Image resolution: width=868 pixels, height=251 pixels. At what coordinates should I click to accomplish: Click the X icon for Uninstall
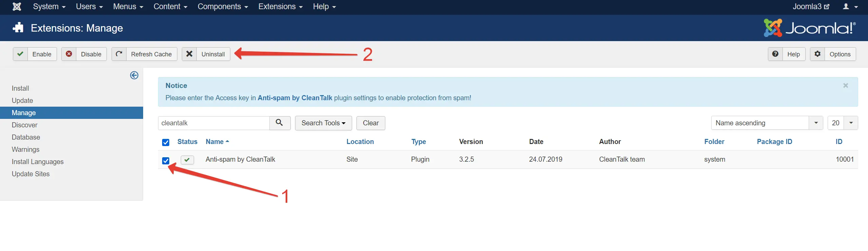[189, 54]
